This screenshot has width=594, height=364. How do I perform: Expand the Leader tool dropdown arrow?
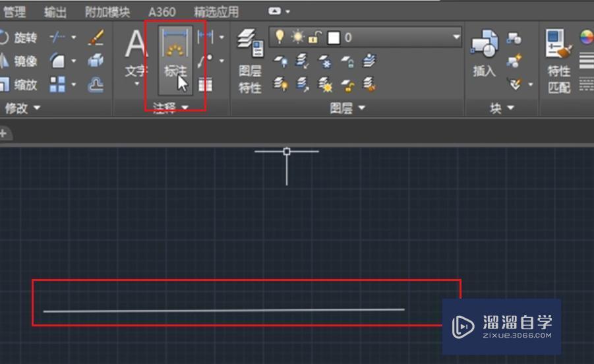coord(222,61)
